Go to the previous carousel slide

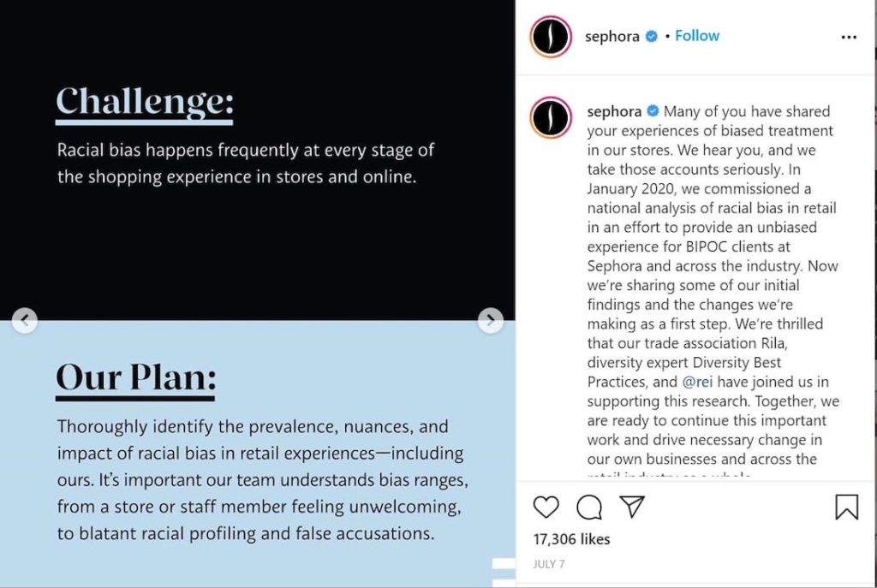coord(25,321)
